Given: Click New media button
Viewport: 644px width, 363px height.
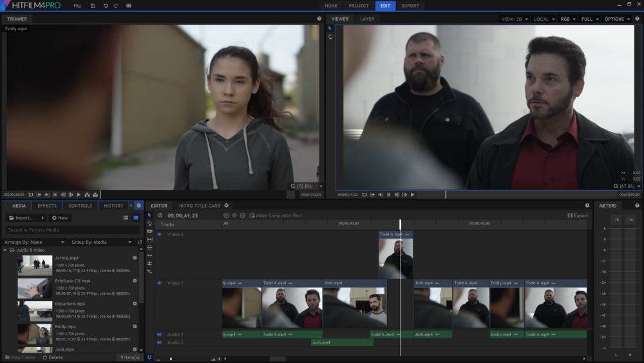Looking at the screenshot, I should point(60,218).
